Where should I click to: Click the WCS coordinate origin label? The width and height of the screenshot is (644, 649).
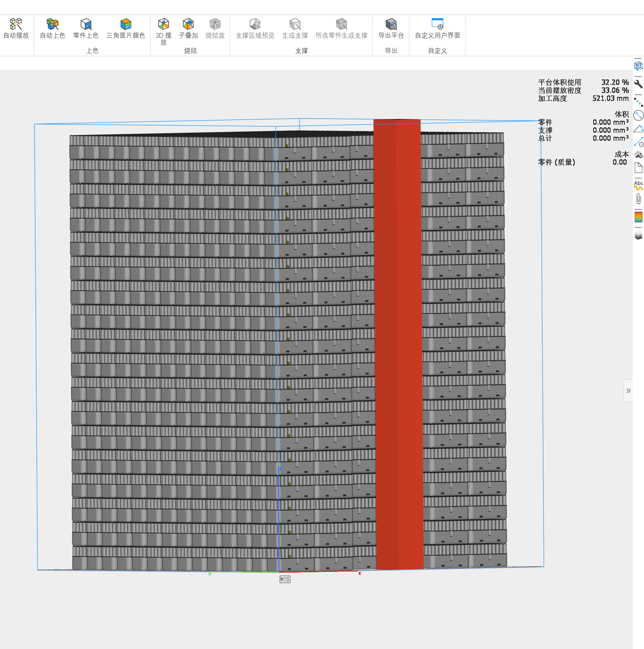(285, 579)
